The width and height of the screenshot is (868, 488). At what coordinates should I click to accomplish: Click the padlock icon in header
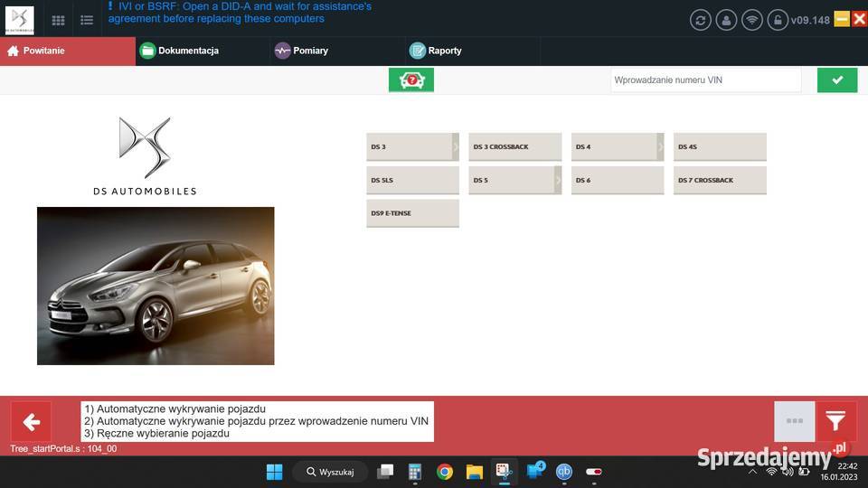[778, 21]
